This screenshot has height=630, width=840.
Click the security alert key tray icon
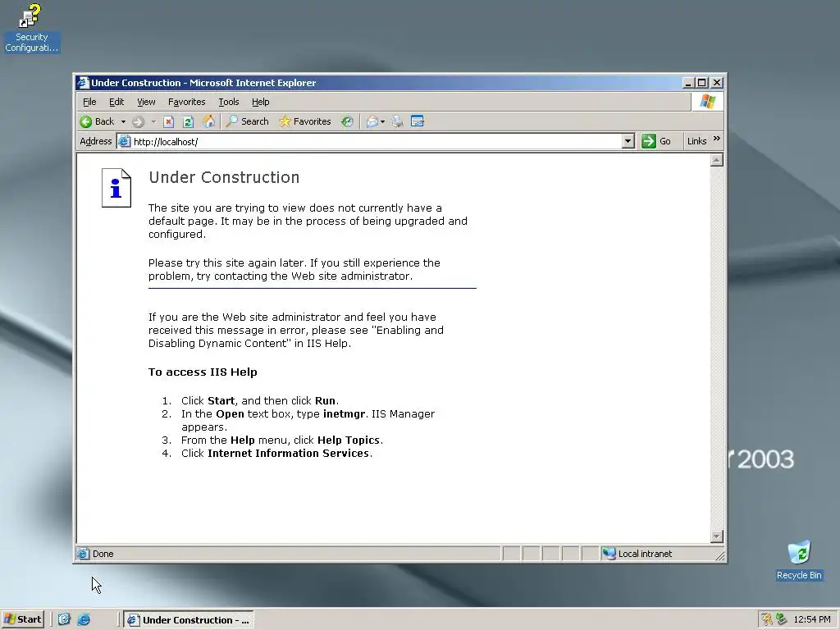(x=767, y=619)
